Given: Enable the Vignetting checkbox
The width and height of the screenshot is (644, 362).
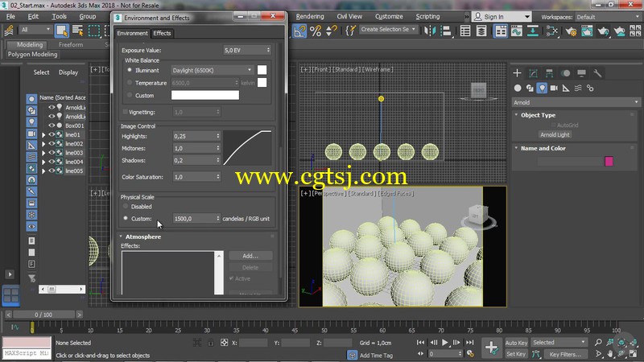Looking at the screenshot, I should click(x=126, y=112).
